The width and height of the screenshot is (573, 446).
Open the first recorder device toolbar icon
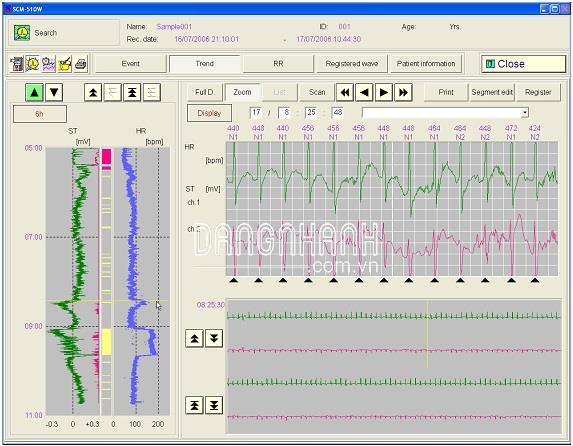16,64
